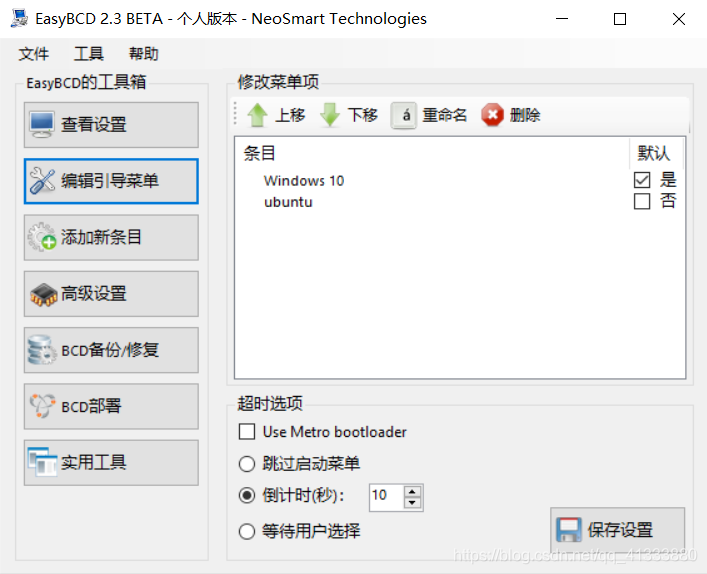
Task: Minimize the EasyBCD window
Action: 562,19
